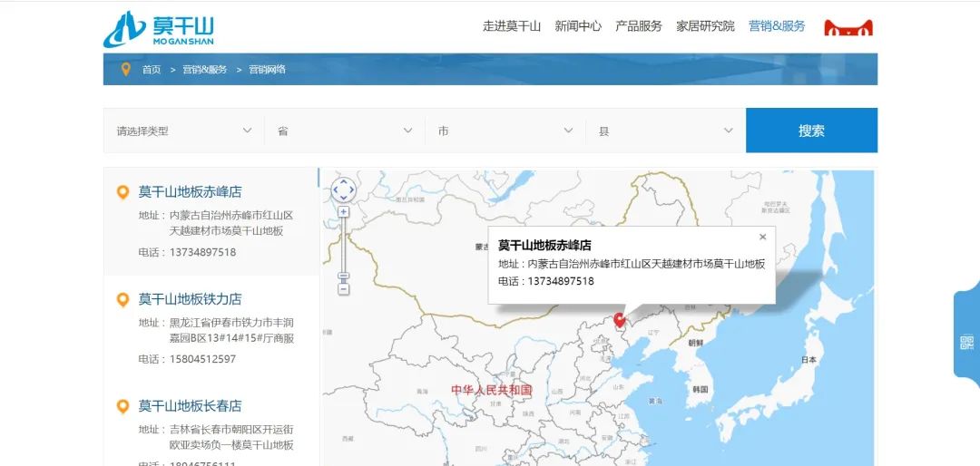Viewport: 980px width, 466px height.
Task: Click the 莫干山 Moganshan logo
Action: (x=159, y=29)
